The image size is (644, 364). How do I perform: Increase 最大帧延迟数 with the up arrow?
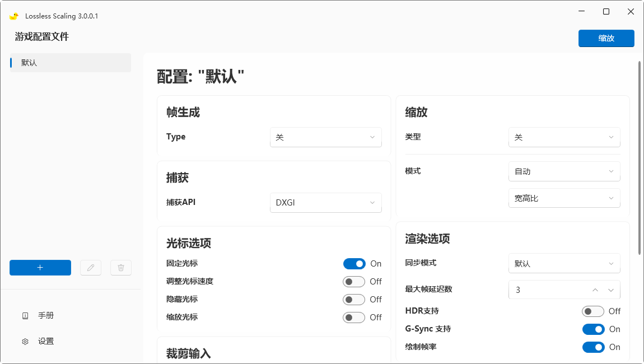(x=595, y=290)
